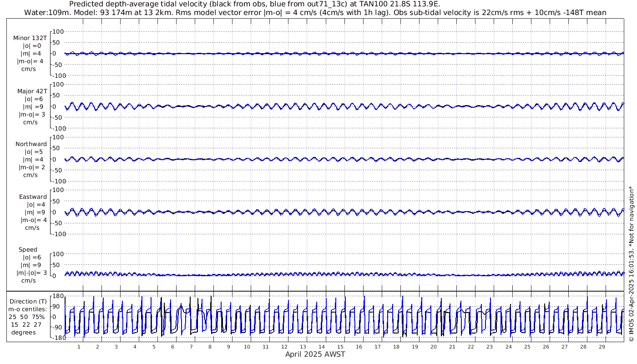Image resolution: width=637 pixels, height=364 pixels.
Task: Click day tick label 22 on date axis
Action: pos(471,347)
